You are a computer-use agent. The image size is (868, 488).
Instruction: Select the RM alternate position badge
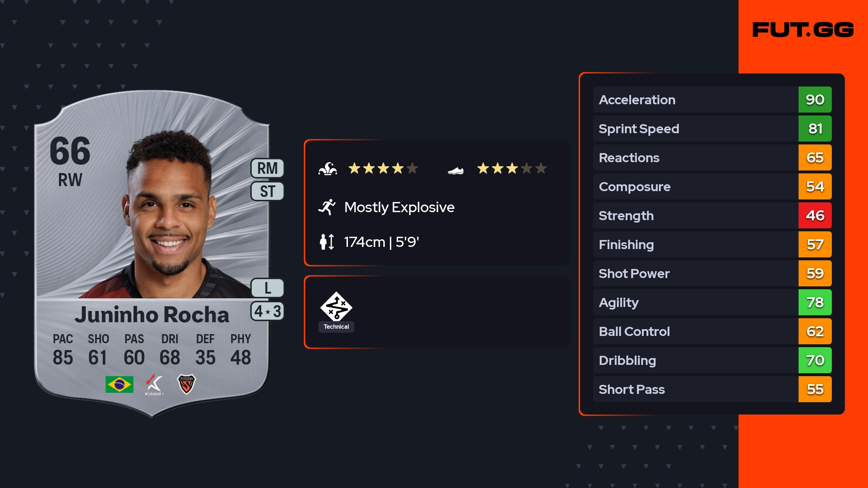pyautogui.click(x=268, y=168)
